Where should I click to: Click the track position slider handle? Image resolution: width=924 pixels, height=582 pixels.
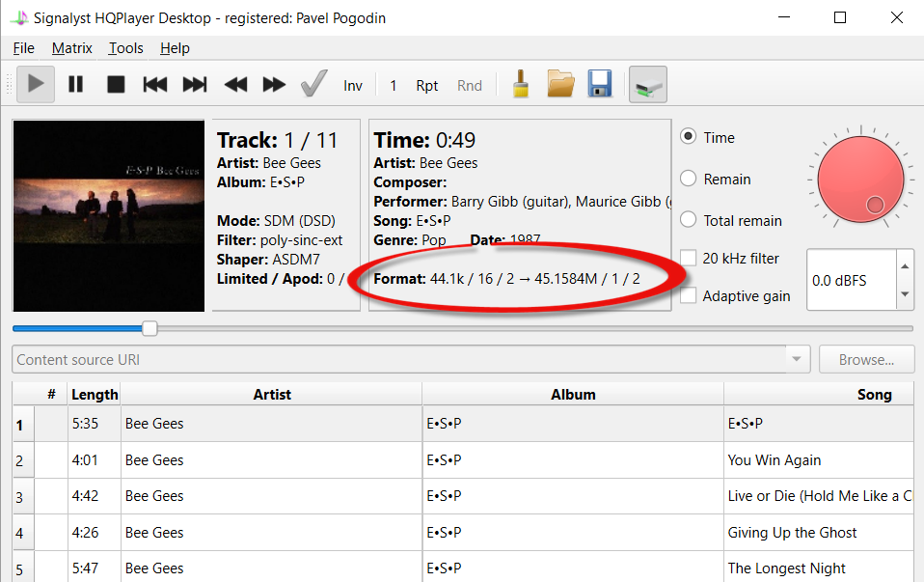click(149, 328)
